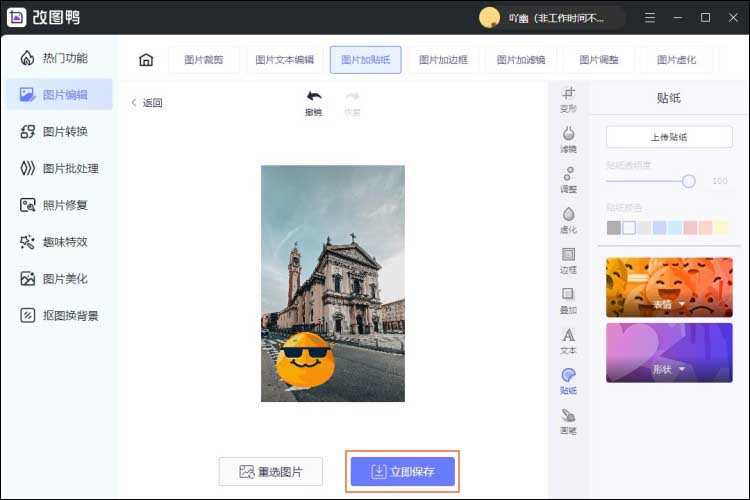Click the 改图鸭 app logo
The image size is (750, 500).
pyautogui.click(x=17, y=17)
